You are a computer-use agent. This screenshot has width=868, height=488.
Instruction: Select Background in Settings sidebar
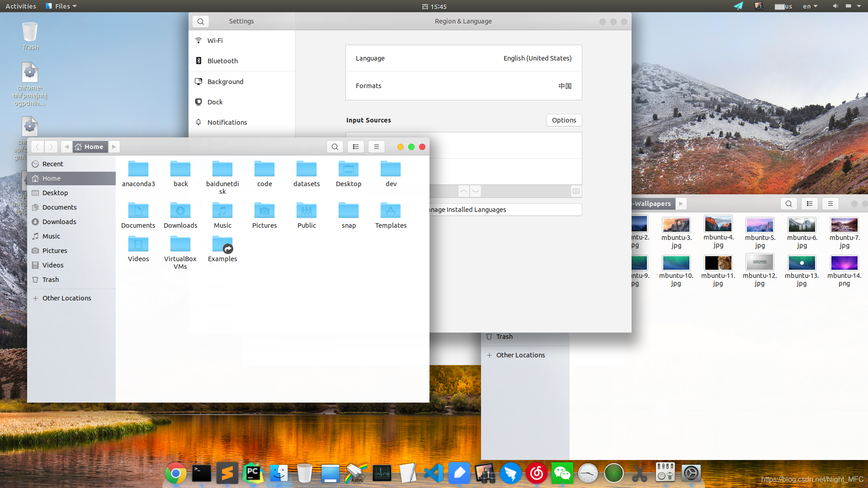click(225, 82)
